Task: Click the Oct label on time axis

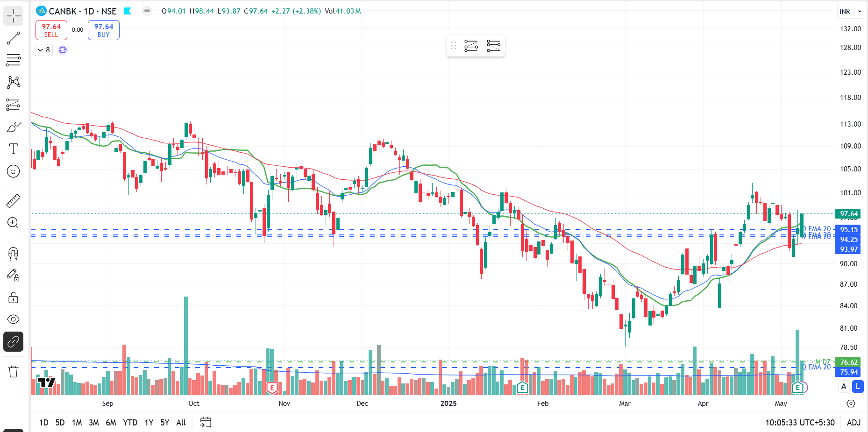Action: click(194, 404)
